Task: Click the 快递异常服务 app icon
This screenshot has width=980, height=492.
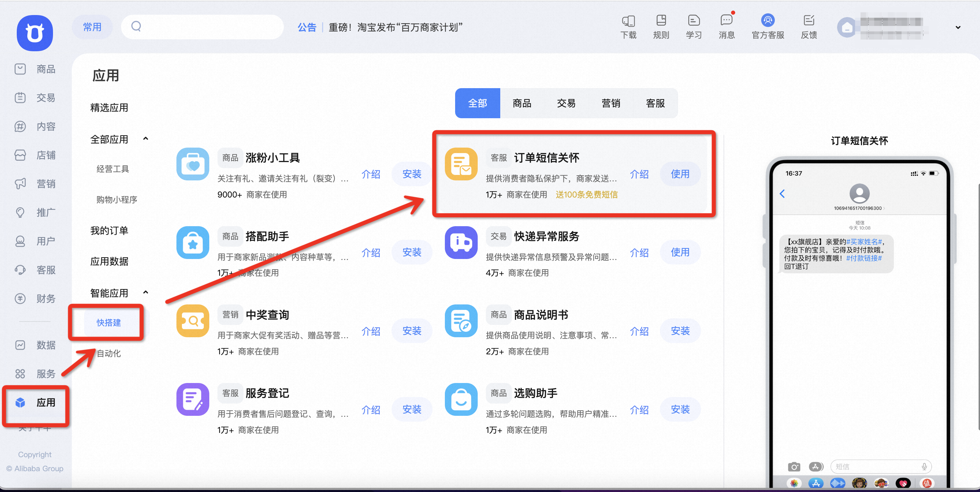Action: click(x=461, y=243)
